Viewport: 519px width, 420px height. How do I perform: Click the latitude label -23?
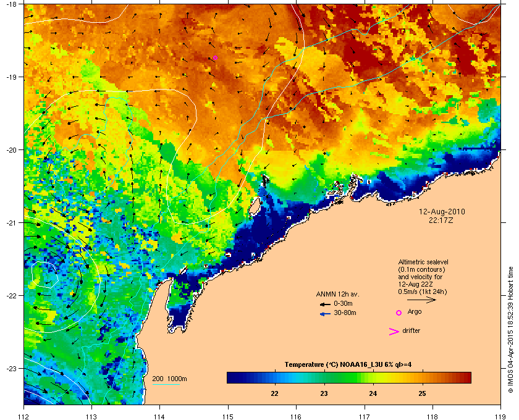coord(11,368)
